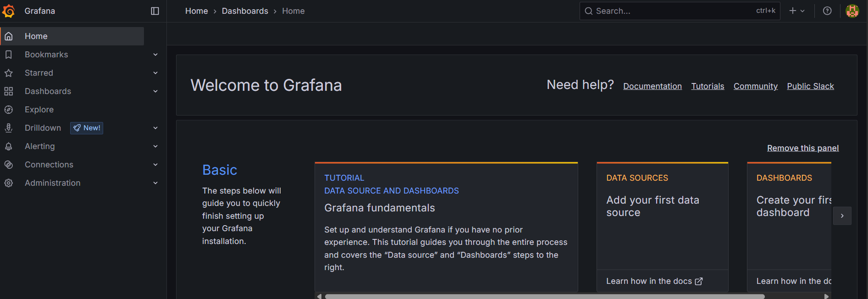Expand the Dashboards section chevron

[x=155, y=91]
